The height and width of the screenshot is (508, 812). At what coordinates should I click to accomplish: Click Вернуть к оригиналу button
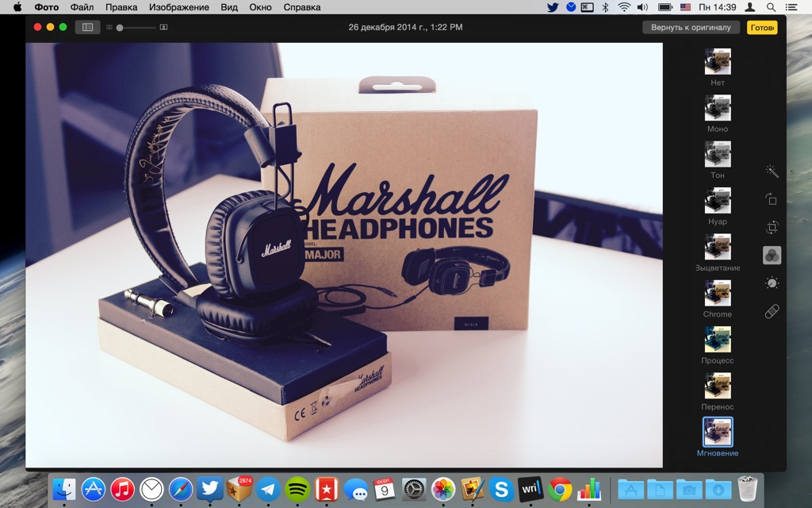691,27
